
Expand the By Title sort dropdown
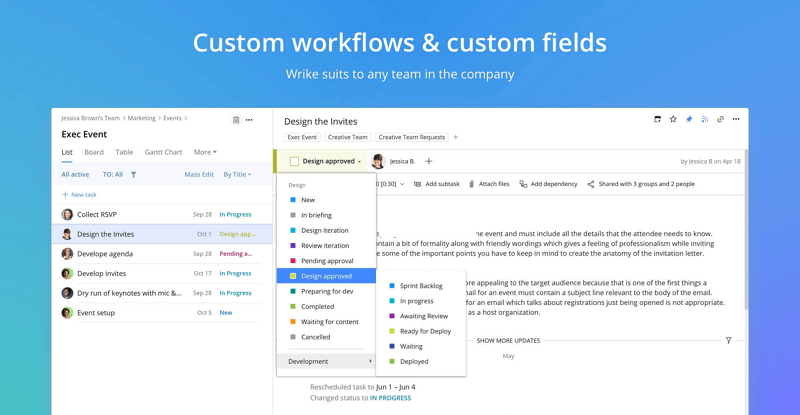coord(237,174)
